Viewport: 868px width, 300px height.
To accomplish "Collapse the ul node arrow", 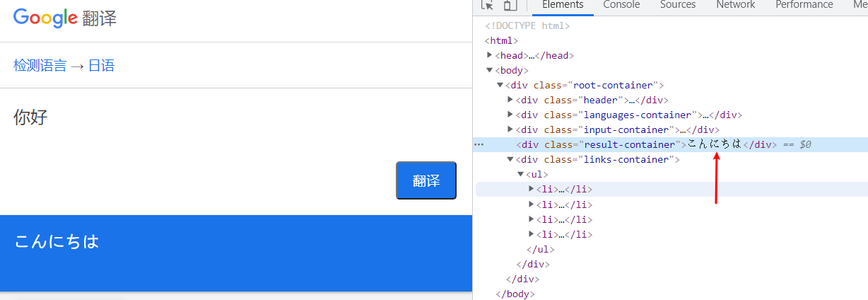I will tap(521, 174).
